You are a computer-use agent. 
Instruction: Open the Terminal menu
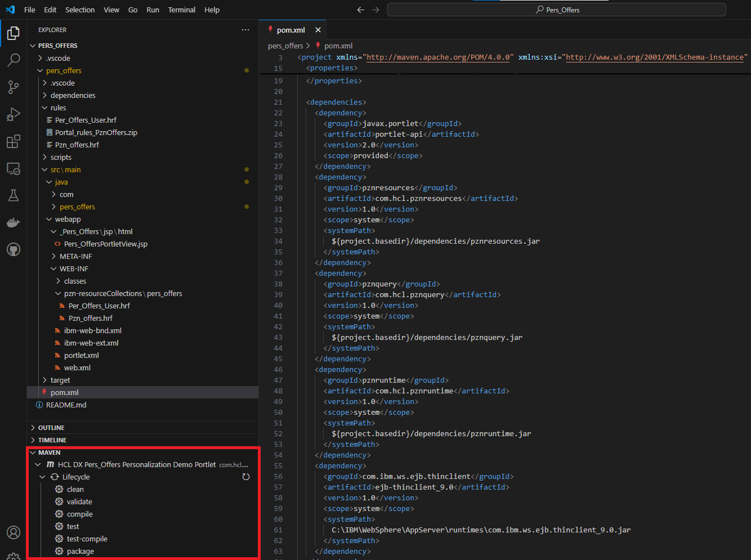[x=181, y=10]
